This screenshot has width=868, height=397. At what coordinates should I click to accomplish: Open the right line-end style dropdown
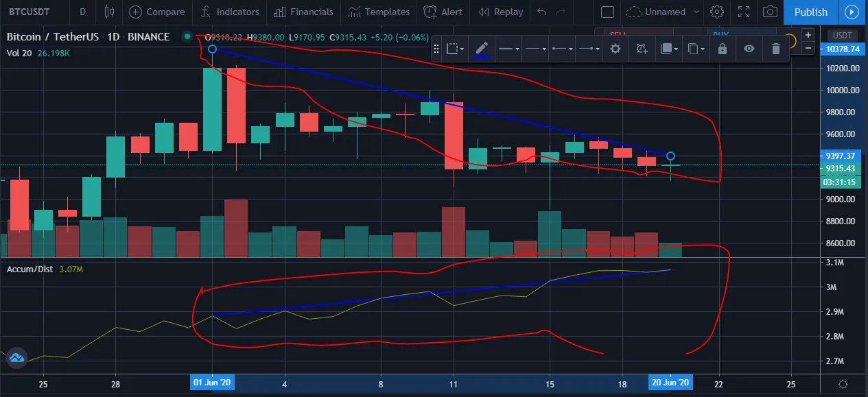pyautogui.click(x=589, y=49)
